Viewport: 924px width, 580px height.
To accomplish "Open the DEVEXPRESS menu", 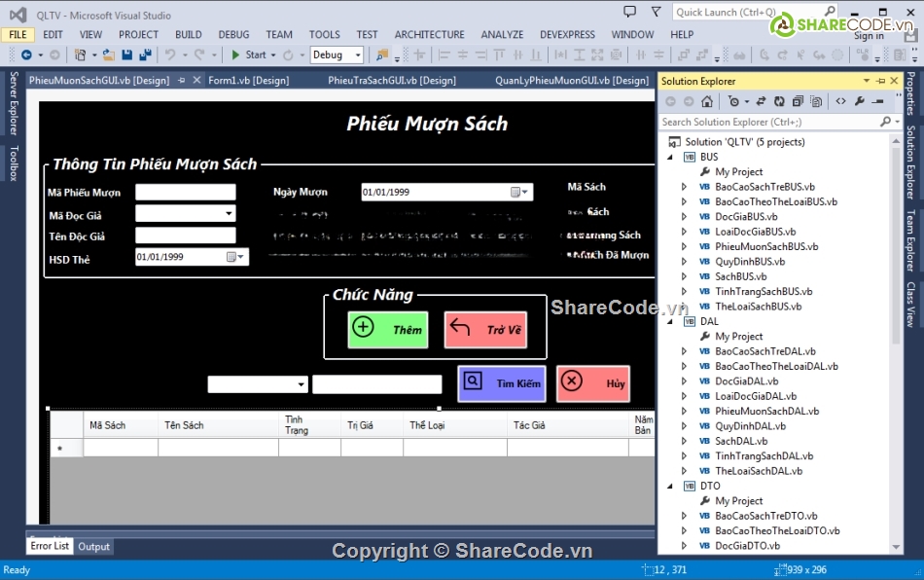I will (x=567, y=34).
